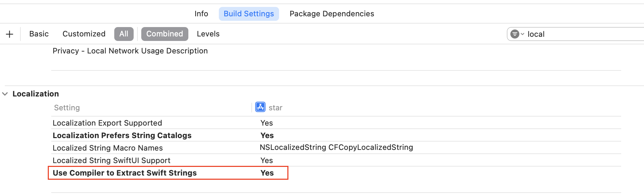This screenshot has width=644, height=195.
Task: Collapse the Localization section chevron
Action: (5, 94)
